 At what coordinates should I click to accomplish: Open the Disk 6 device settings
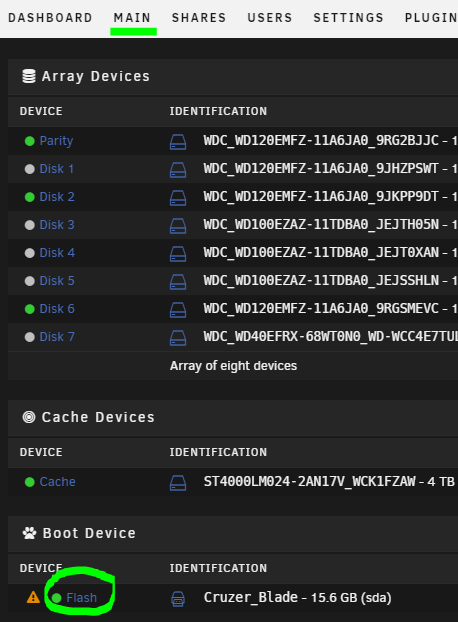[57, 309]
